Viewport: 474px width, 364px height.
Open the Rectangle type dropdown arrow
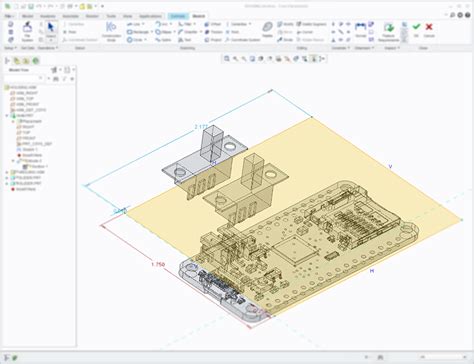pos(152,32)
